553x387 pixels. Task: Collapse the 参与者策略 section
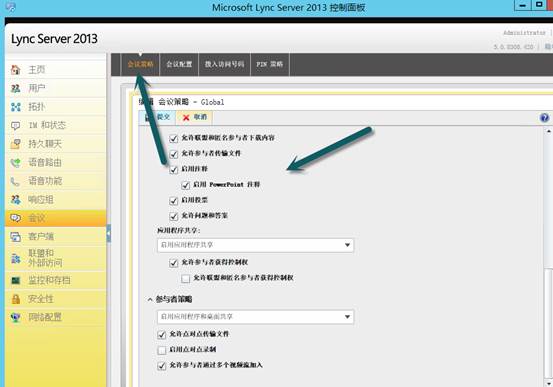[150, 300]
